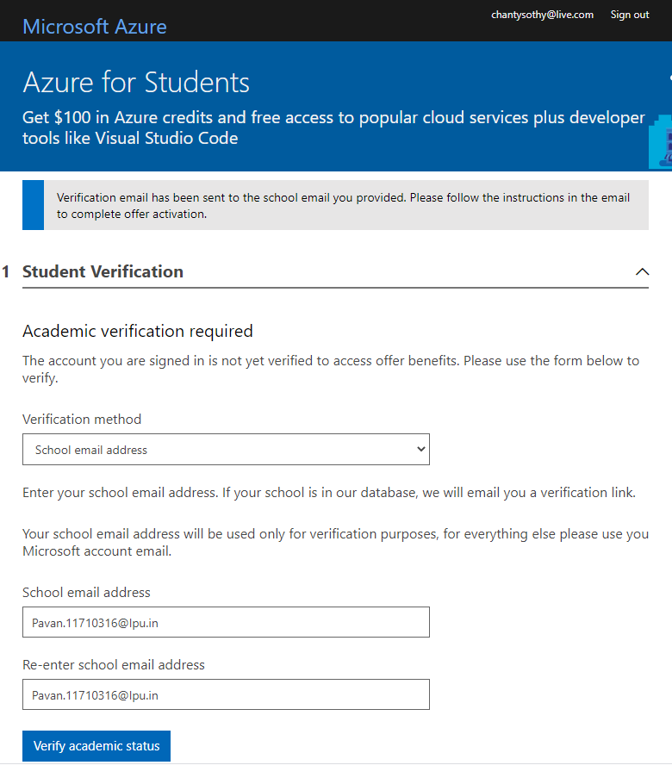
Task: Focus the Re-enter school email address field
Action: [x=226, y=694]
